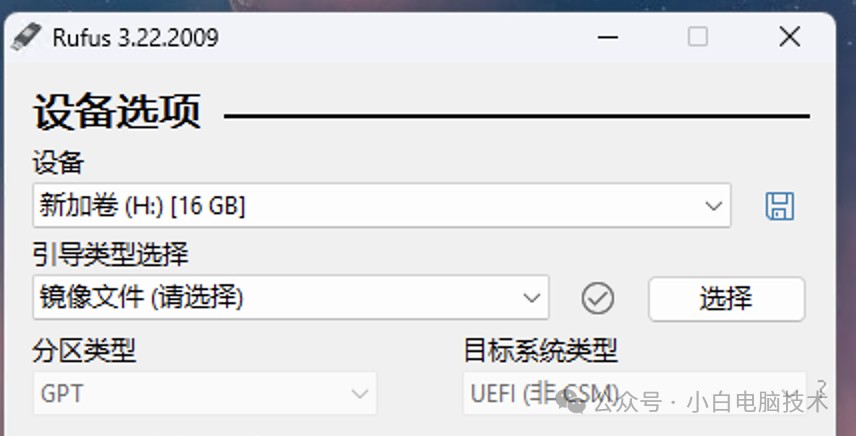
Task: Click the chevron of the boot selection combo
Action: (x=531, y=298)
